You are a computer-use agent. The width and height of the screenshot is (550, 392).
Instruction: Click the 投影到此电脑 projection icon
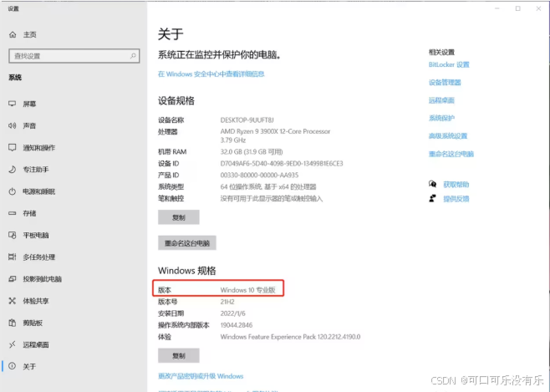point(13,279)
